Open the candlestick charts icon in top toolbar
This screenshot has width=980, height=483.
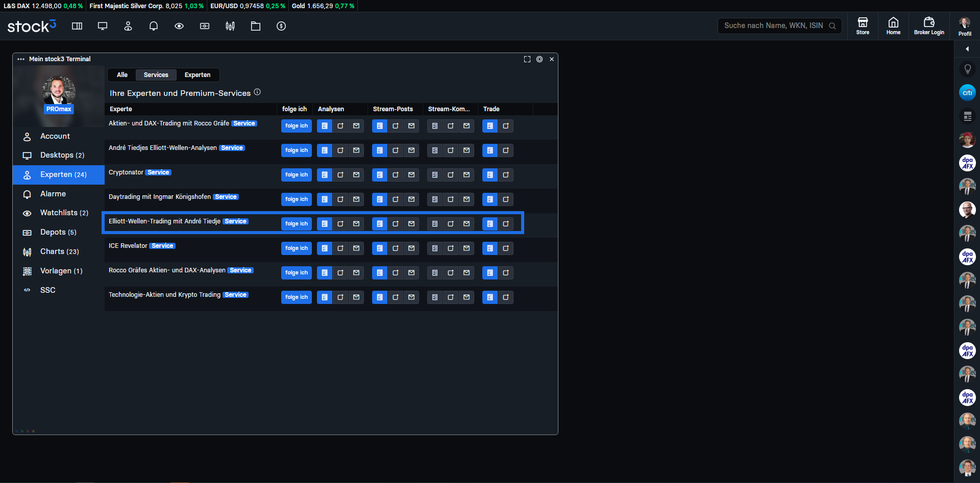click(x=230, y=26)
